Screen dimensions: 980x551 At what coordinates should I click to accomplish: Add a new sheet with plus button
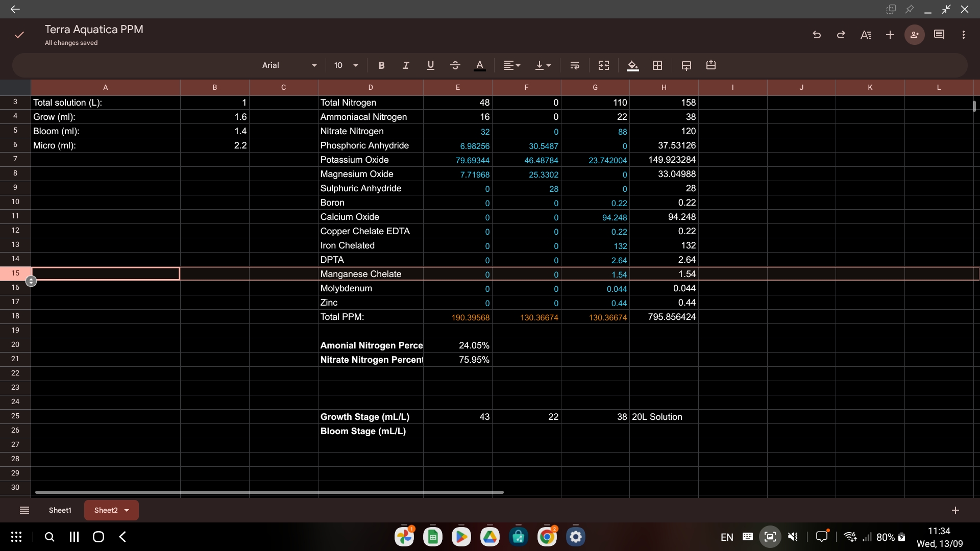click(x=955, y=510)
